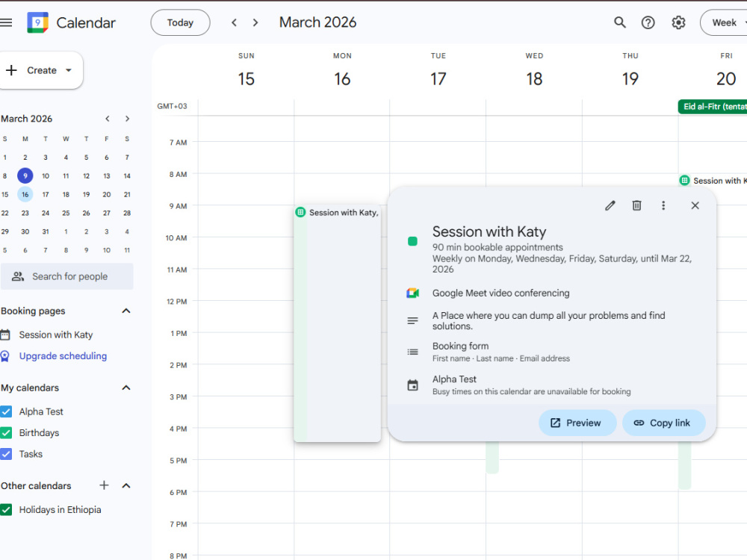Select day 31 in the mini calendar

click(46, 231)
